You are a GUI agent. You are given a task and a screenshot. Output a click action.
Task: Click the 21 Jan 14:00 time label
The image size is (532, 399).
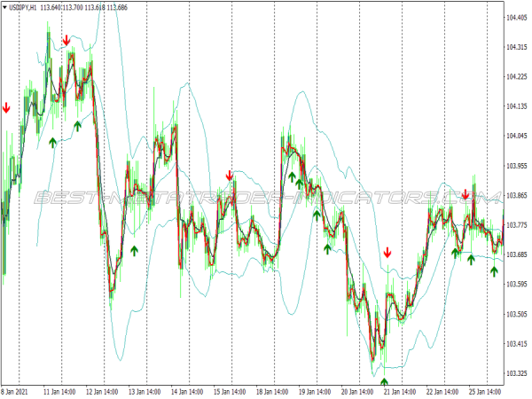pyautogui.click(x=400, y=392)
